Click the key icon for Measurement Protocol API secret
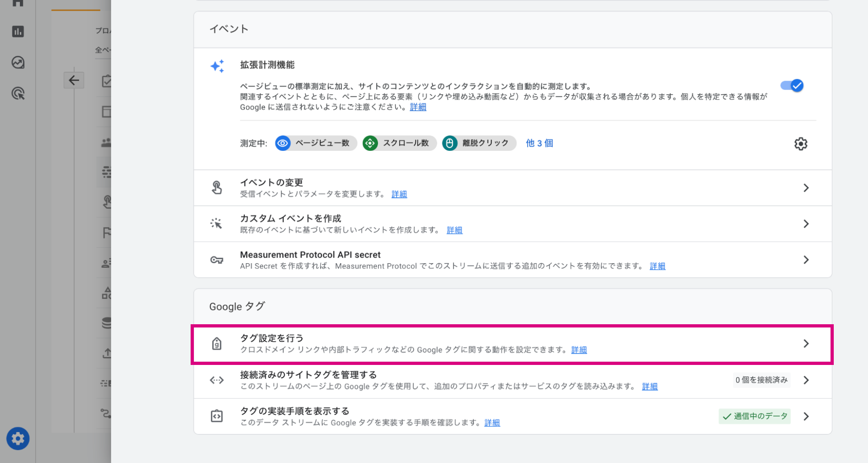 tap(217, 260)
